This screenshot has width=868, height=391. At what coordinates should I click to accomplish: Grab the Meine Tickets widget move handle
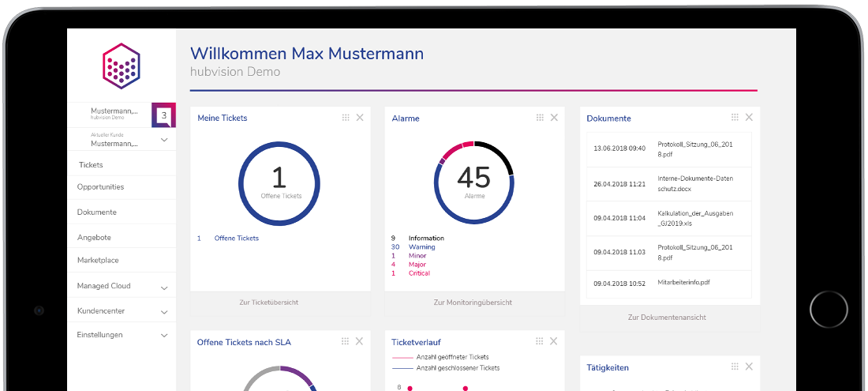coord(346,118)
